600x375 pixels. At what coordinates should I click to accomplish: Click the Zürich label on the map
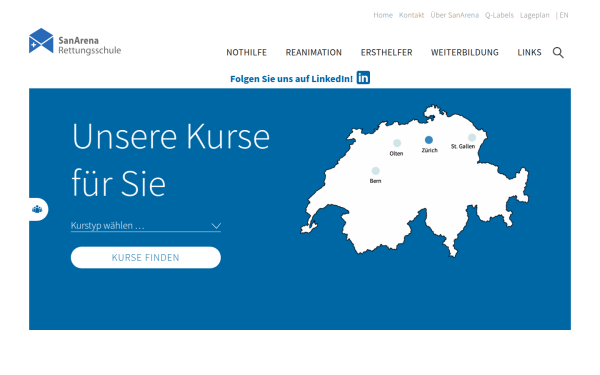click(x=429, y=150)
